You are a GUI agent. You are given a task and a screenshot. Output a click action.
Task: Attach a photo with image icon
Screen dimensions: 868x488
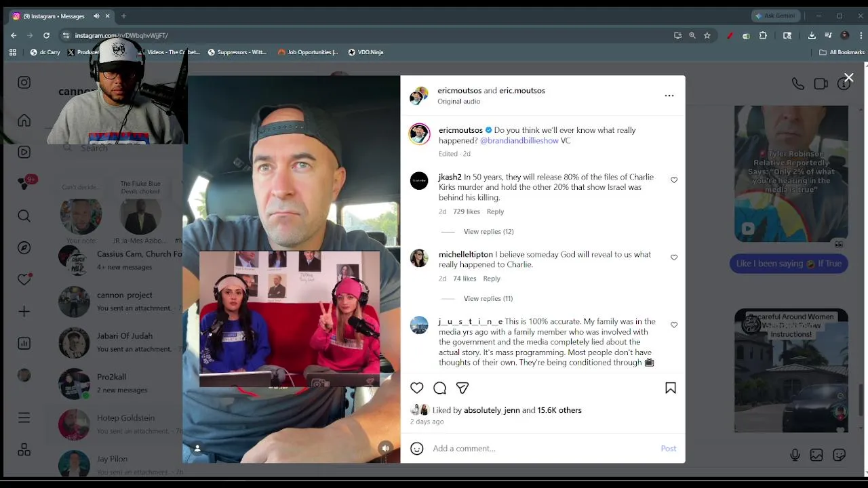(816, 455)
